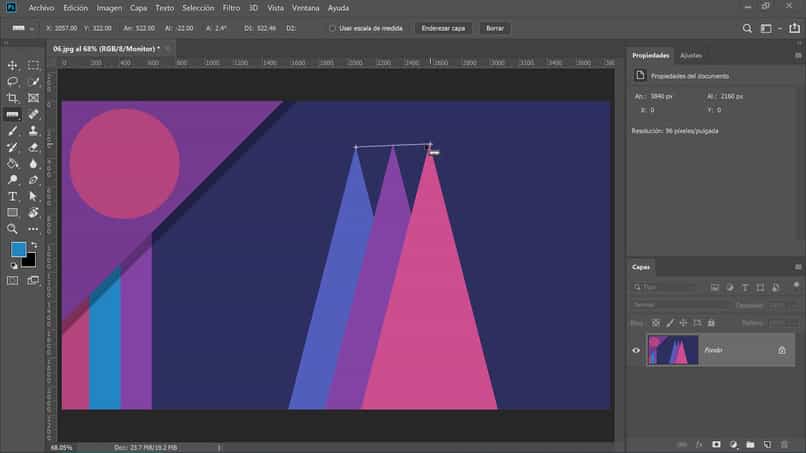The height and width of the screenshot is (453, 806).
Task: Open the blue foreground color picker
Action: 19,249
